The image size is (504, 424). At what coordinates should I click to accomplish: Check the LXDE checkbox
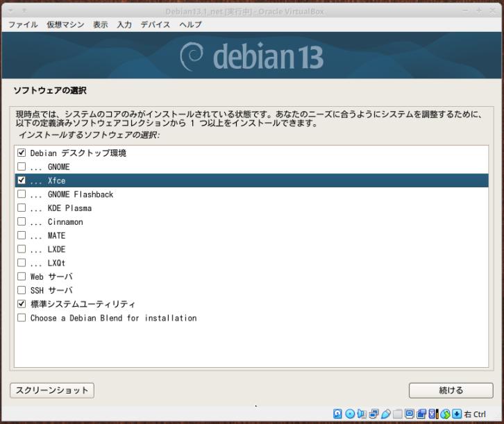pos(22,249)
